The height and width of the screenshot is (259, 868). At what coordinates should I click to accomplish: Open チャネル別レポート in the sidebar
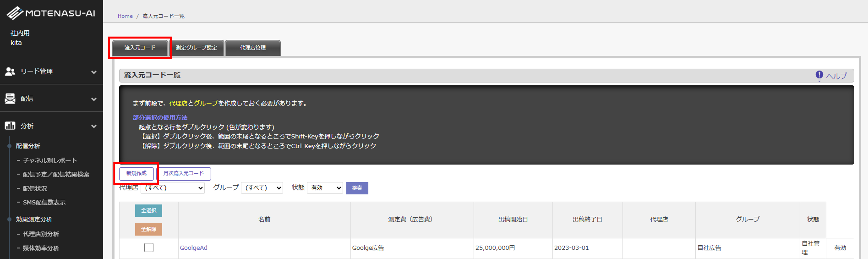50,161
